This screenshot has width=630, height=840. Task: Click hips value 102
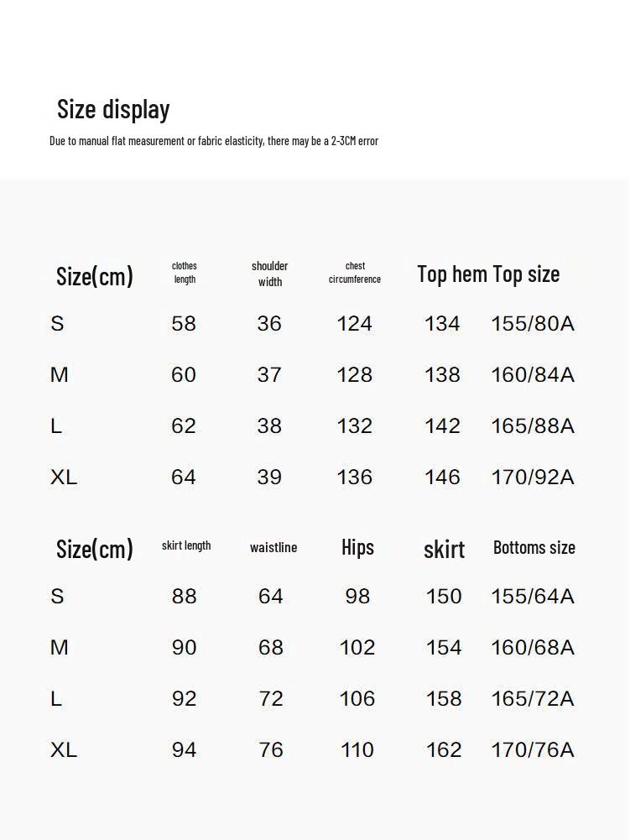pos(357,648)
